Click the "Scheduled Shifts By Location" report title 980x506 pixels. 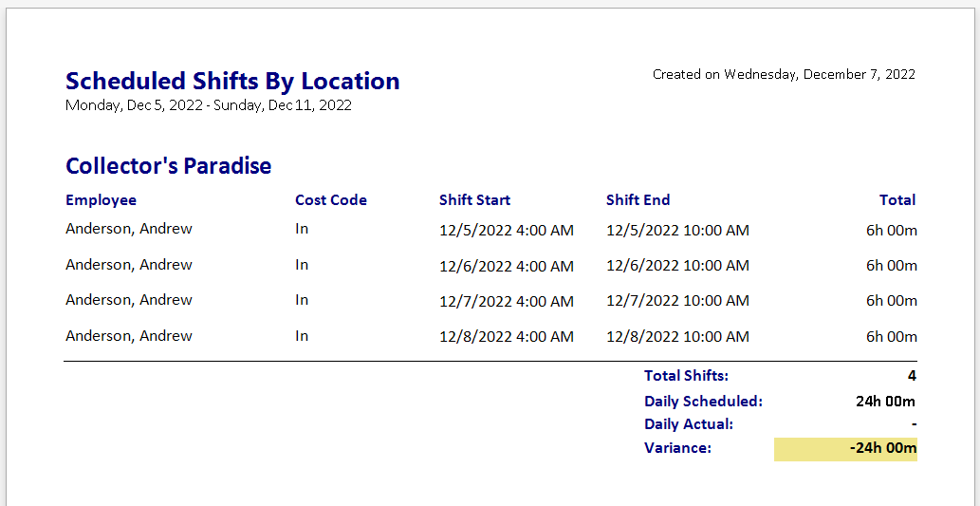(232, 82)
